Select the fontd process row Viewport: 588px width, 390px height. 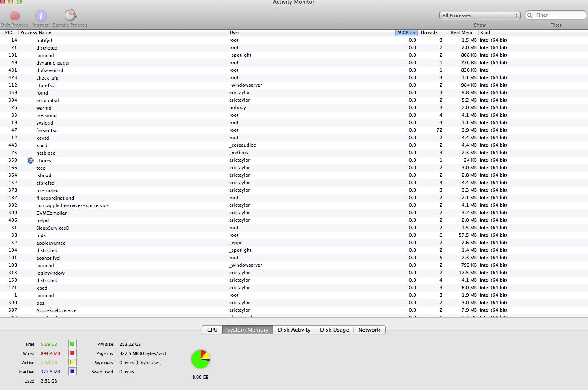pyautogui.click(x=294, y=93)
